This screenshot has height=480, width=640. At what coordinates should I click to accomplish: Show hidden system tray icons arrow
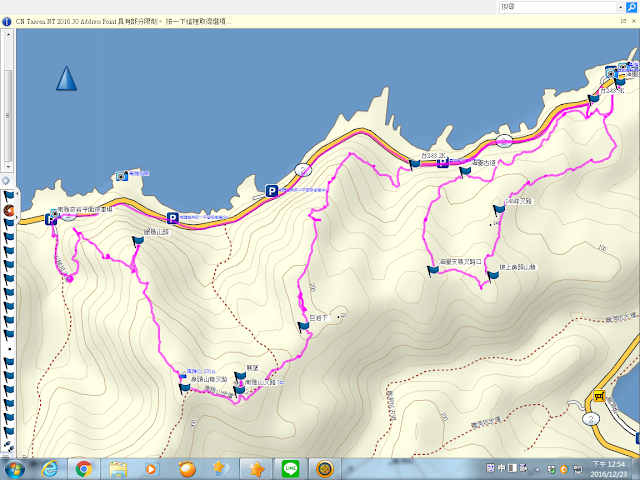[537, 469]
